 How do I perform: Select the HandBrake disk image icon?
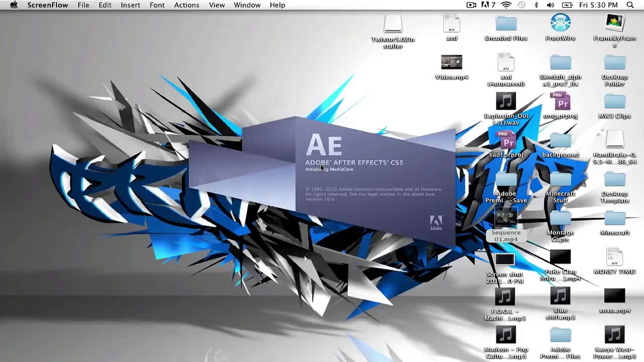pos(614,139)
